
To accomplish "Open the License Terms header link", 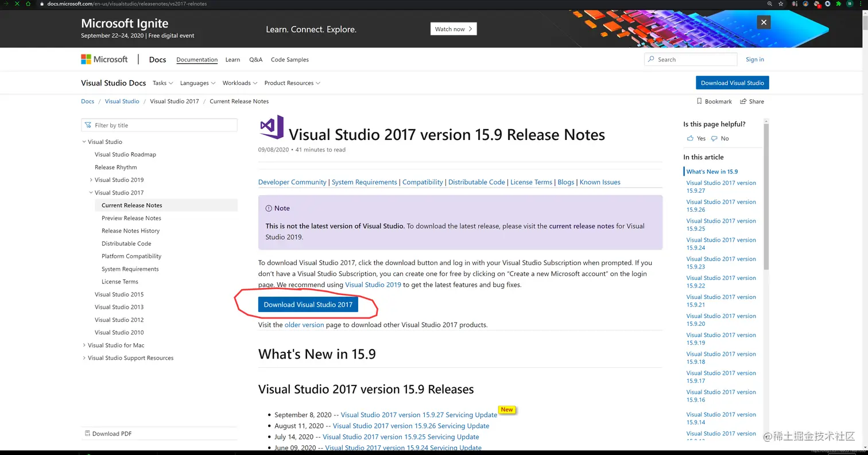I will pyautogui.click(x=531, y=182).
